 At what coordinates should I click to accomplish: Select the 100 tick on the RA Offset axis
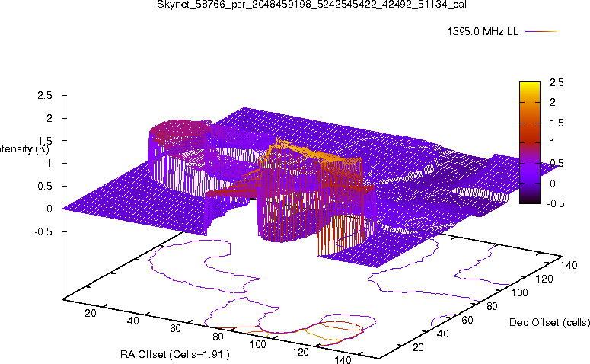pos(258,344)
